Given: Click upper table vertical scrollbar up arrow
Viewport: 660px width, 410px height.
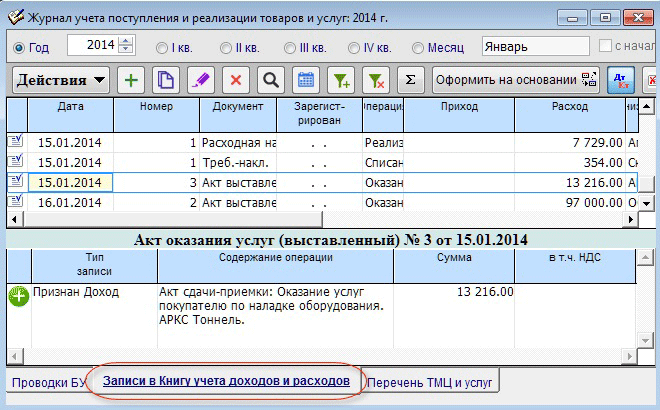Looking at the screenshot, I should (x=647, y=105).
